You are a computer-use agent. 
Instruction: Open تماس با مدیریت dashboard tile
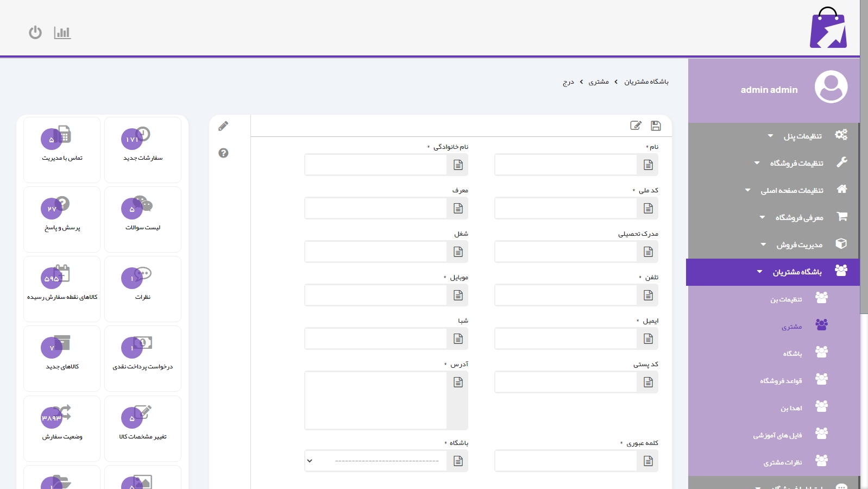pos(62,149)
